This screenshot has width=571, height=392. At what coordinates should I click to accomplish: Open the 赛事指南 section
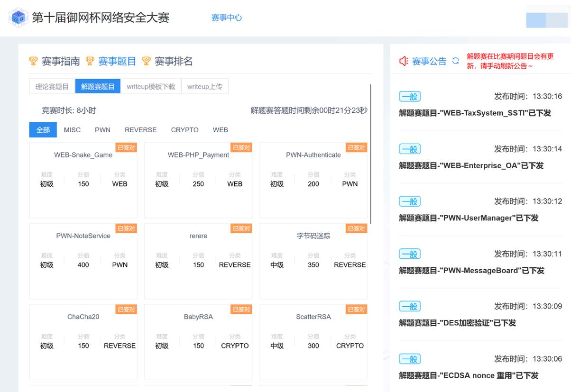pyautogui.click(x=61, y=61)
